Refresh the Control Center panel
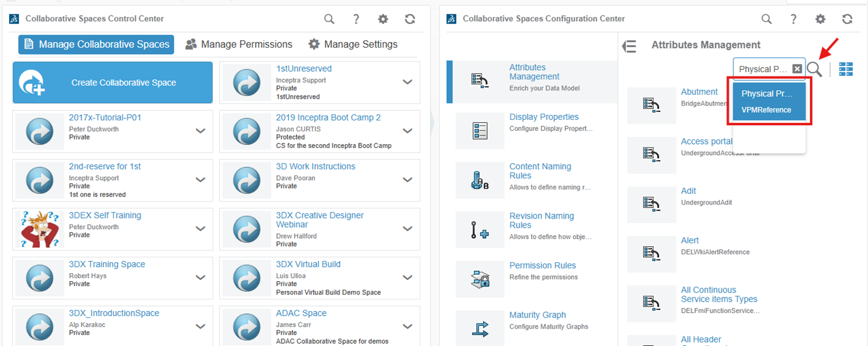This screenshot has height=346, width=868. pos(410,19)
